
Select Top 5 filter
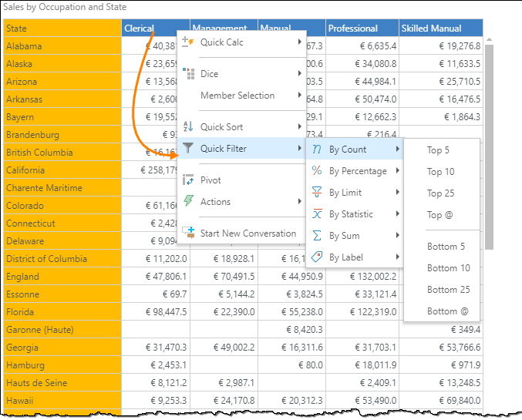[x=442, y=150]
